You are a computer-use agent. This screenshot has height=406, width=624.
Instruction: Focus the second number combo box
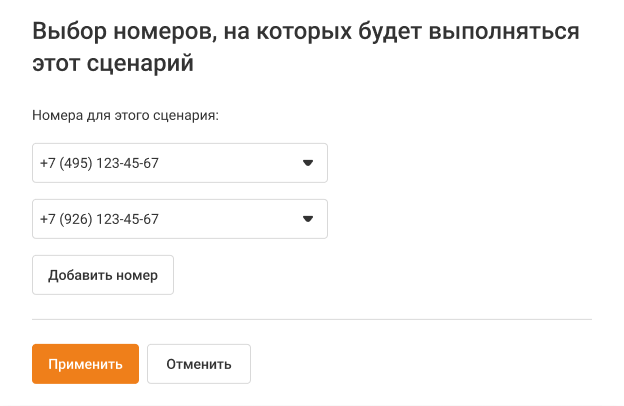[x=180, y=219]
